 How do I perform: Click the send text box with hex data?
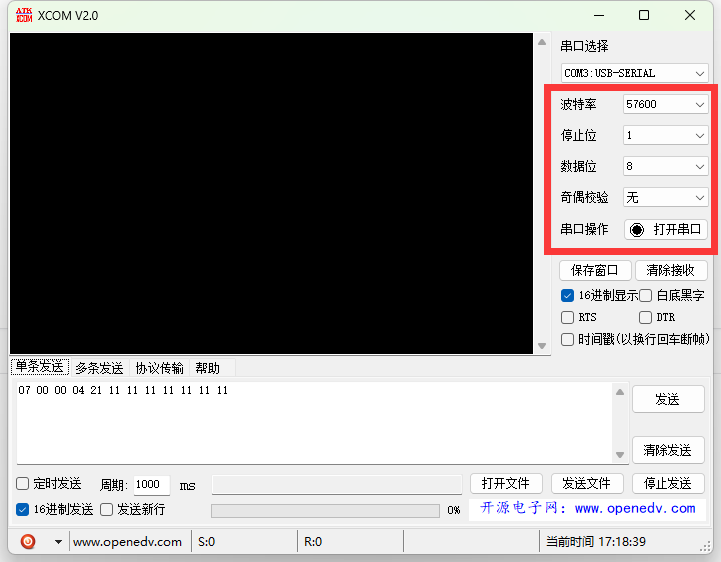[x=315, y=422]
